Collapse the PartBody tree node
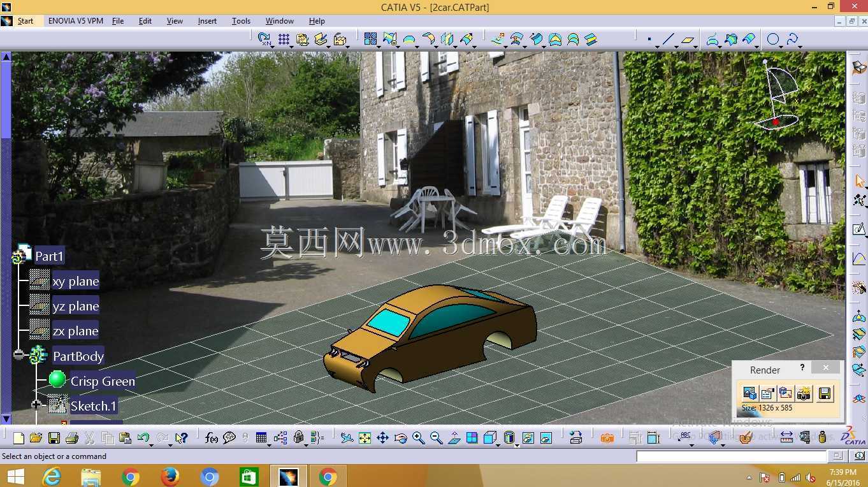The image size is (868, 487). (x=18, y=354)
